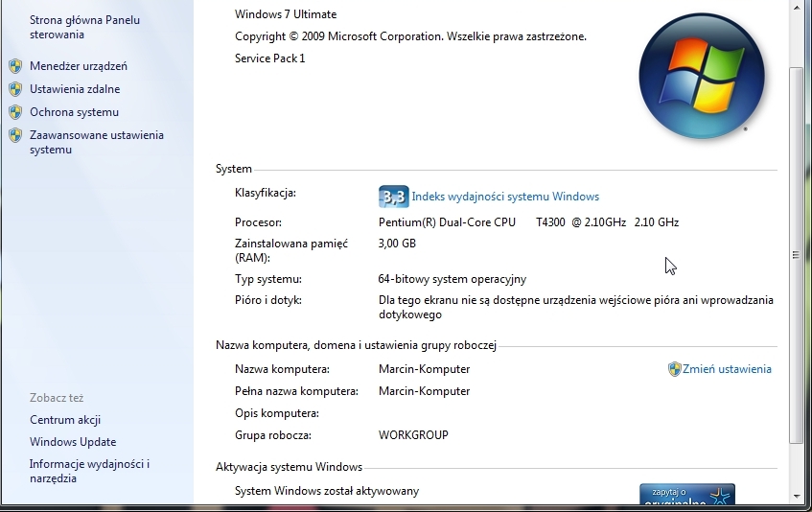Click the Pióro i dotyk label
Viewport: 812px width, 512px height.
[x=268, y=300]
